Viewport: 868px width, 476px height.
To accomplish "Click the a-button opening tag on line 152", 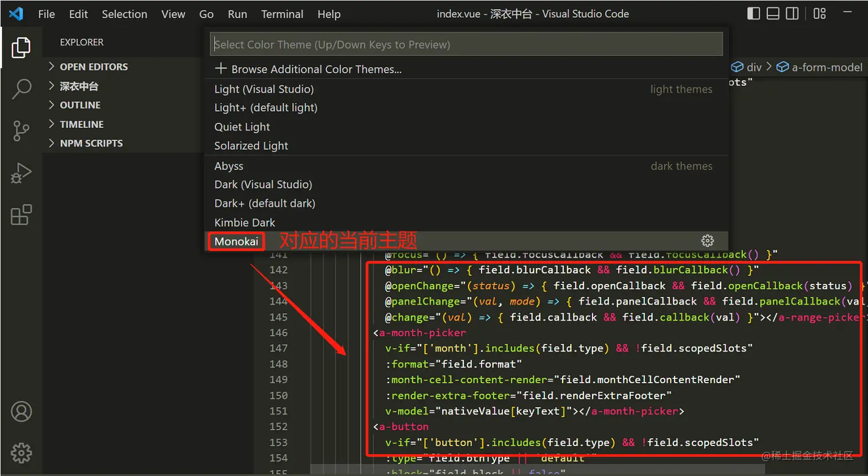I will pyautogui.click(x=401, y=427).
